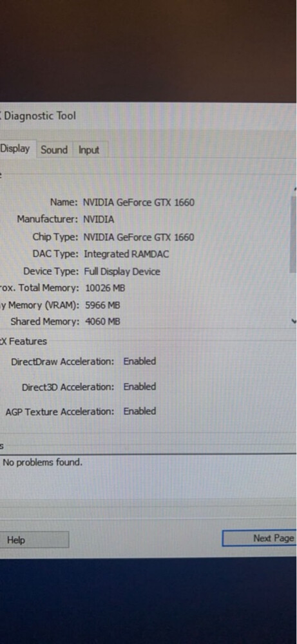Click the device info scrollbar thumb
Screen dimensions: 297x644
[293, 234]
